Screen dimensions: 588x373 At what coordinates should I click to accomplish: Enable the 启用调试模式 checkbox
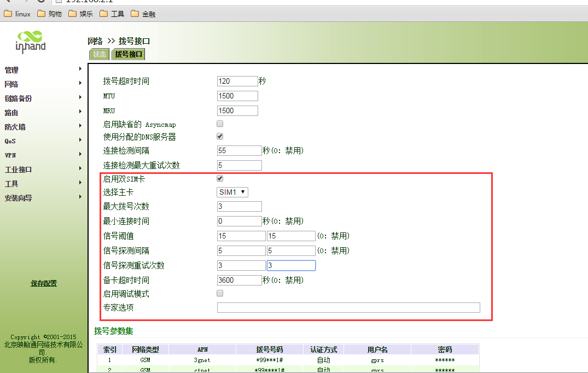(220, 294)
